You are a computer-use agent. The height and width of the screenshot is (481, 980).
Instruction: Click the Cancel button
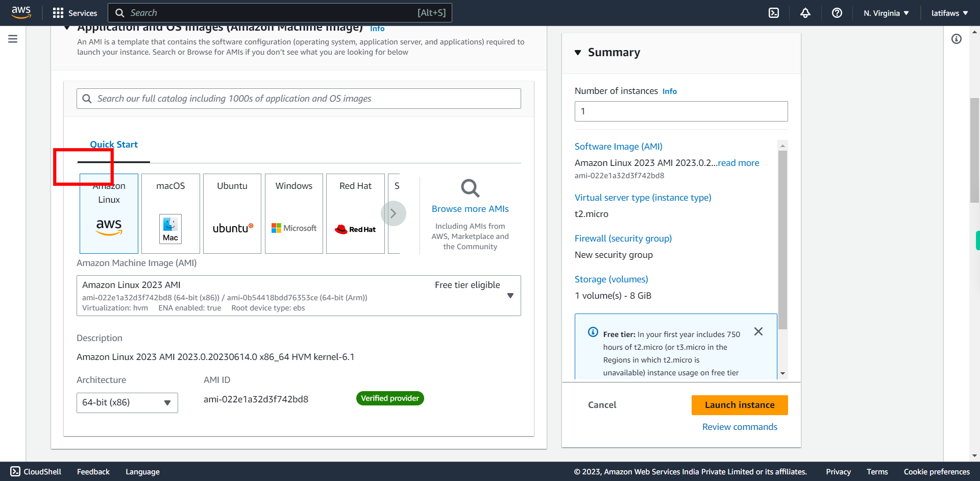pos(602,405)
